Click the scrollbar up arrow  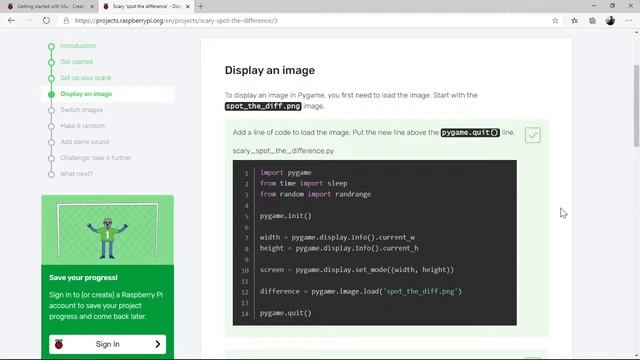click(636, 32)
